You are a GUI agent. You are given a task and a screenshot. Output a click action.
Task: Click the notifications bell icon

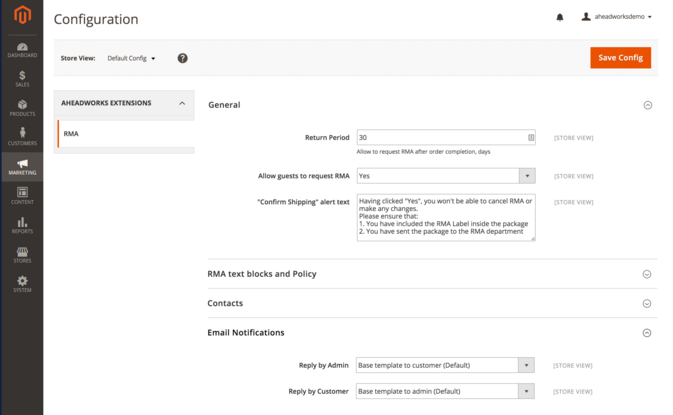pos(559,17)
